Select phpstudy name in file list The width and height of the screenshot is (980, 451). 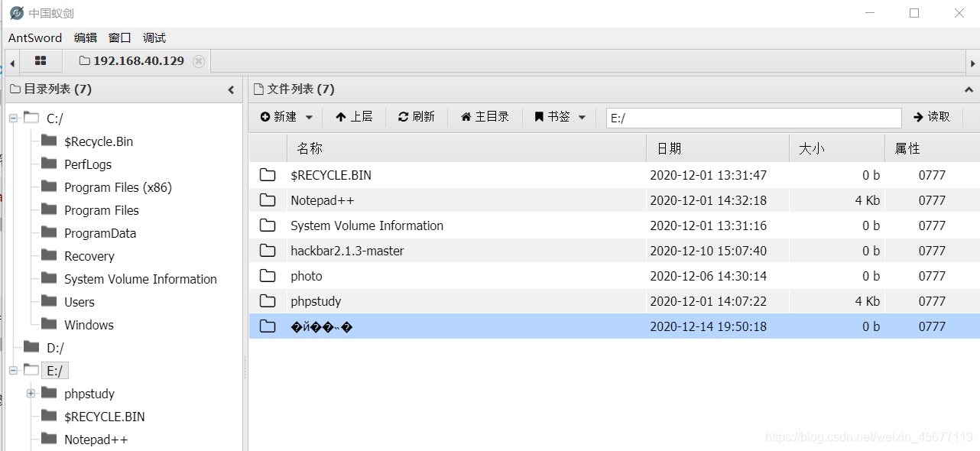316,301
